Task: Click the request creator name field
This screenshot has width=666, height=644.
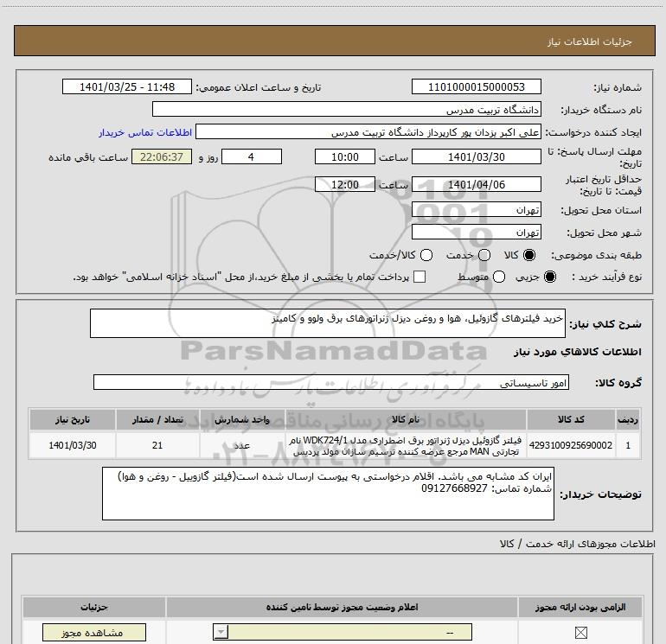Action: (368, 132)
